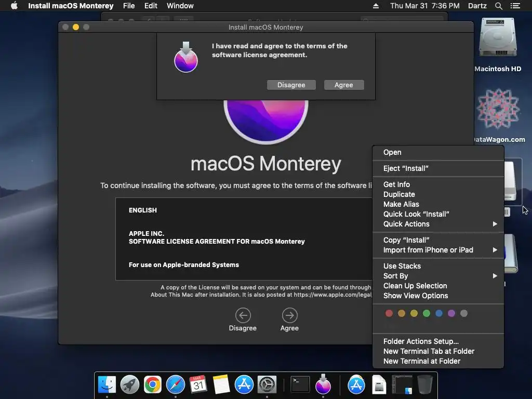Click the Thu Mar 31 7:36 PM clock
Image resolution: width=532 pixels, height=399 pixels.
(425, 6)
